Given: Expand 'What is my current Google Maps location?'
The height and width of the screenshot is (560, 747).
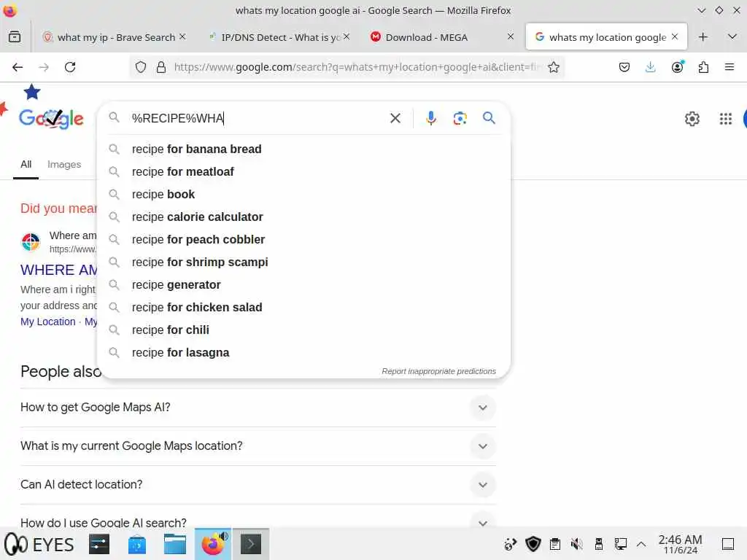Looking at the screenshot, I should click(x=258, y=446).
